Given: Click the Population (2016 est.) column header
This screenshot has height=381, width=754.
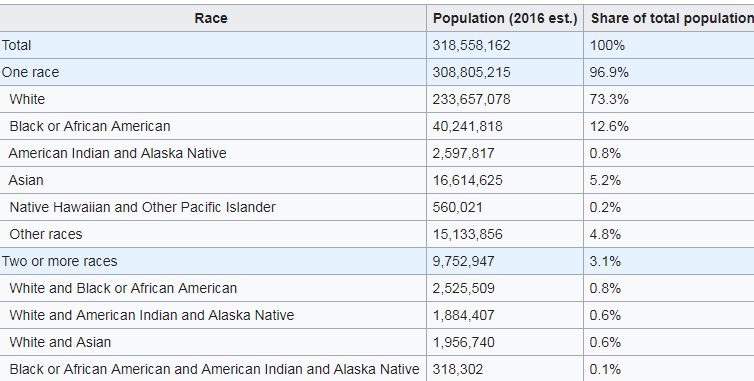Looking at the screenshot, I should click(x=505, y=18).
